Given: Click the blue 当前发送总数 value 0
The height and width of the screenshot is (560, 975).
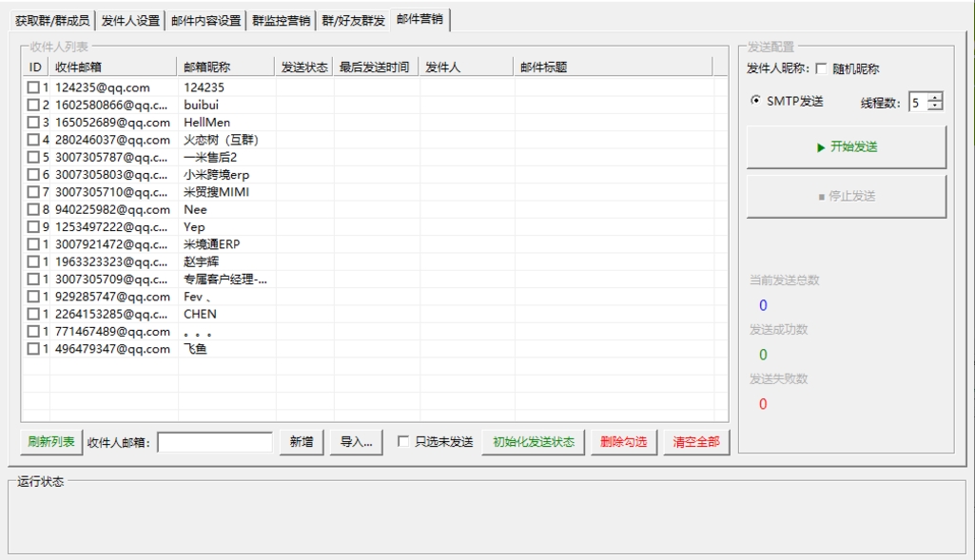Looking at the screenshot, I should (x=763, y=305).
